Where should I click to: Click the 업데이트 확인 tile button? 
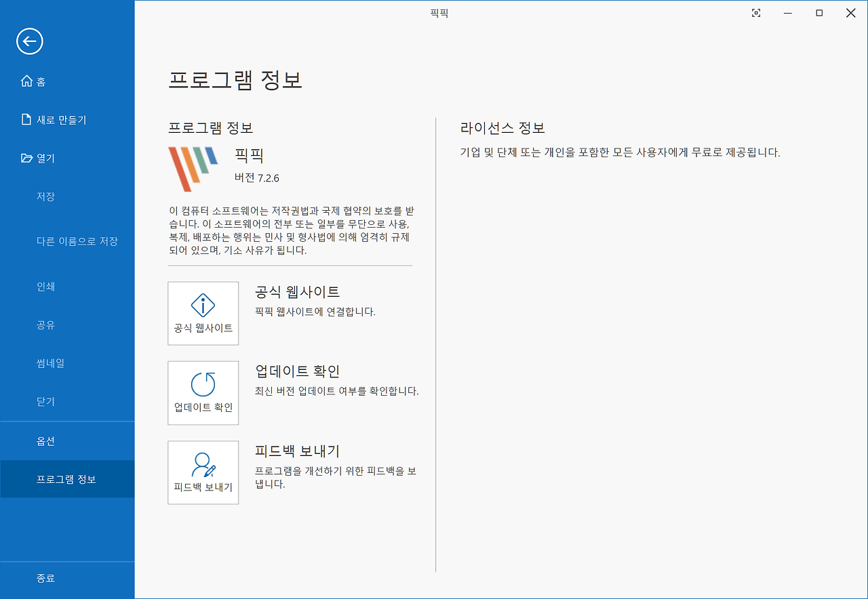click(x=203, y=393)
